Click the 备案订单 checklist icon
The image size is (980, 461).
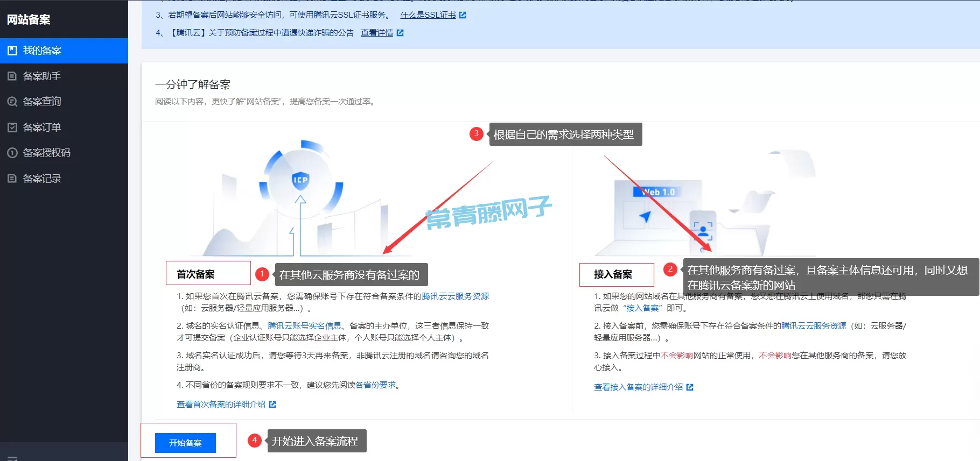(x=12, y=127)
